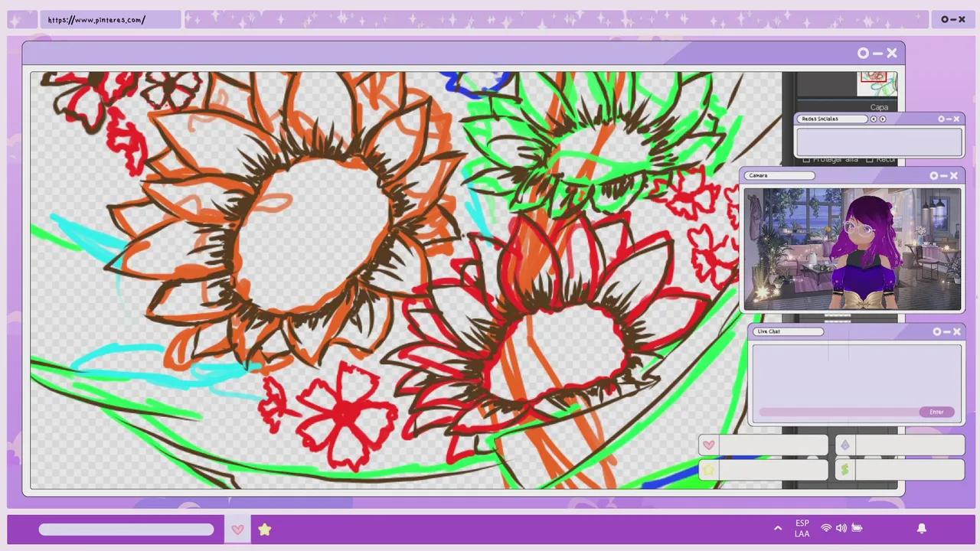Click the star icon on the stream overlay
Image resolution: width=980 pixels, height=551 pixels.
(x=708, y=468)
